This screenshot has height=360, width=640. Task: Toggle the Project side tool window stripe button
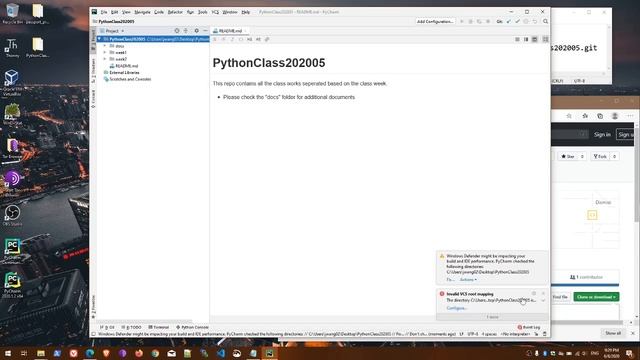[x=93, y=39]
